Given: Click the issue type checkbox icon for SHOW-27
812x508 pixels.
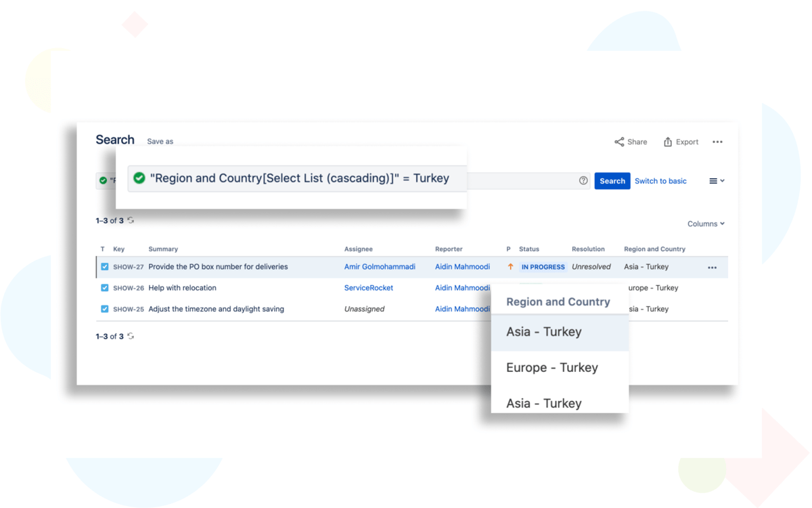Looking at the screenshot, I should click(104, 267).
